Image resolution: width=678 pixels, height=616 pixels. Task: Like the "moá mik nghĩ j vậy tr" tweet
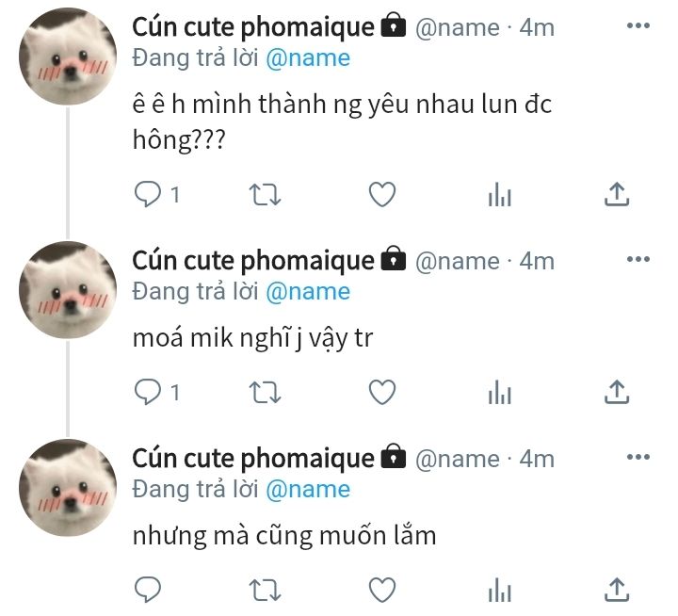coord(382,392)
